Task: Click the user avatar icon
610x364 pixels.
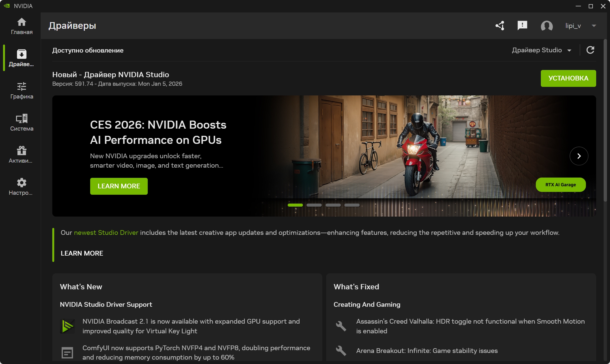Action: (547, 26)
